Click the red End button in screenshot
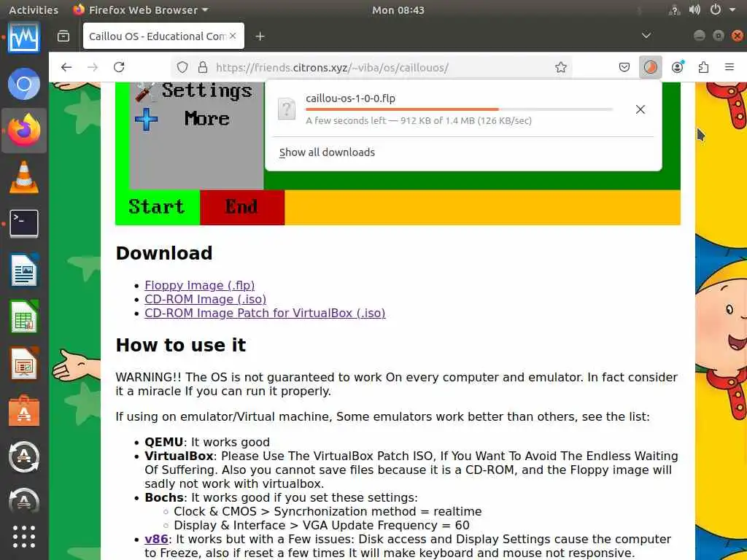Screen dimensions: 747x560 coord(242,207)
